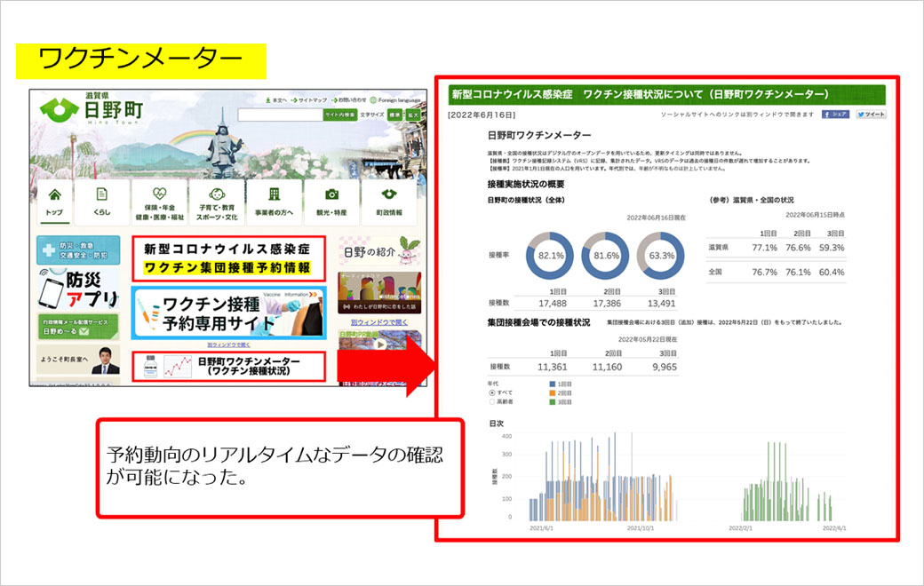Click the 別ウィンドウで開く link under the drama thumbnail
The image size is (924, 586).
click(379, 322)
